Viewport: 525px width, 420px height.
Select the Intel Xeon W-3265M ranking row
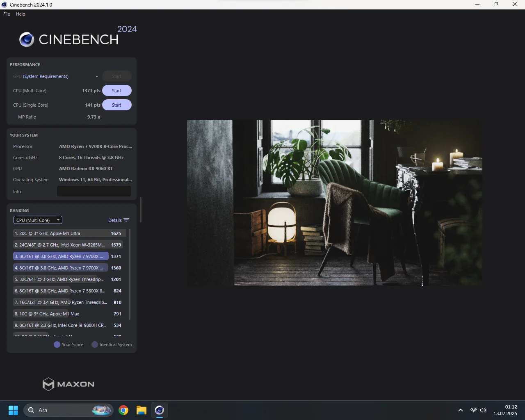point(68,245)
